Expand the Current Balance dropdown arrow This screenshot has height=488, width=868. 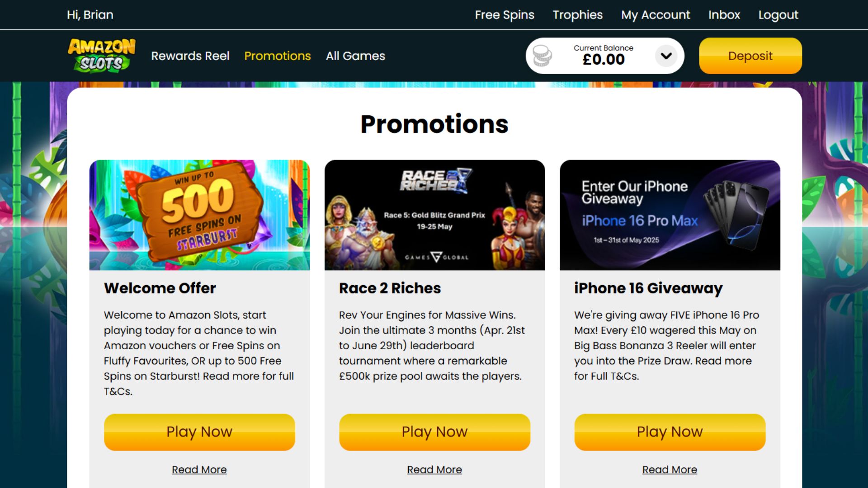pos(666,56)
